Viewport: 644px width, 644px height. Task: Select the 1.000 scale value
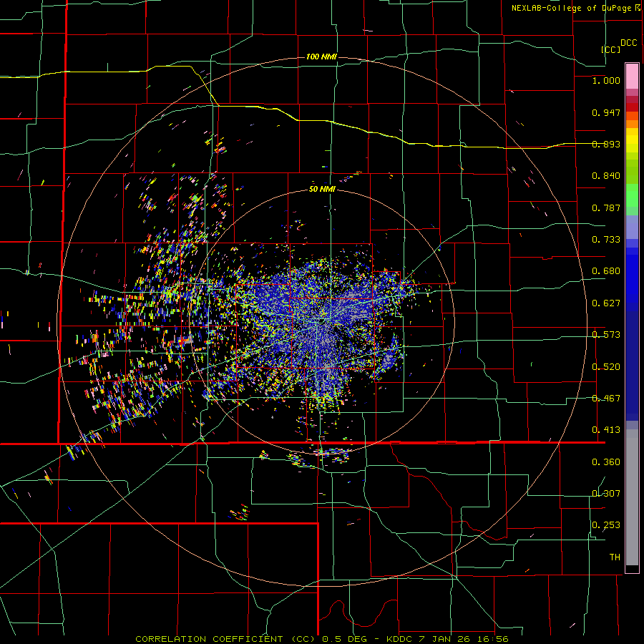click(x=606, y=80)
